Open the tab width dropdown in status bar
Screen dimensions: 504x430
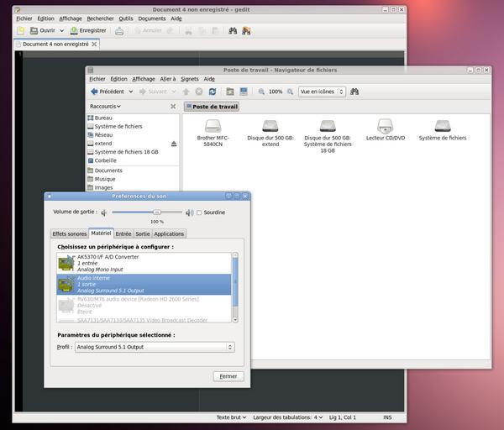(x=286, y=417)
